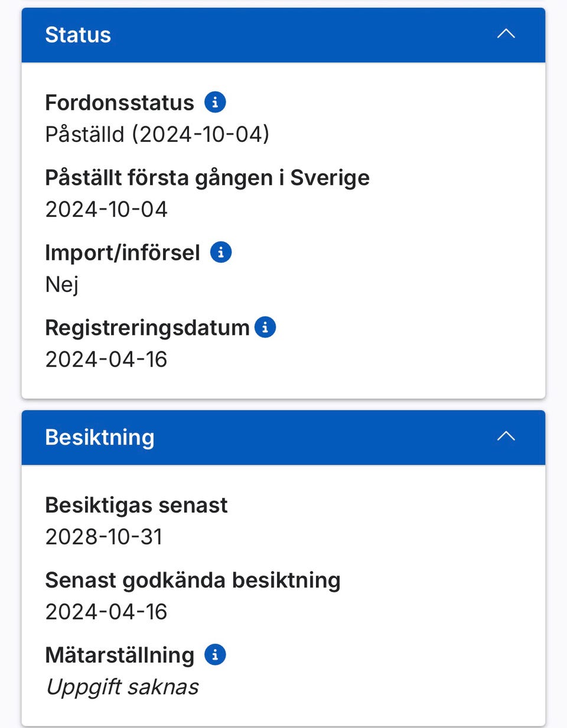Tap the Mätarställning info icon
The image size is (567, 728).
215,654
